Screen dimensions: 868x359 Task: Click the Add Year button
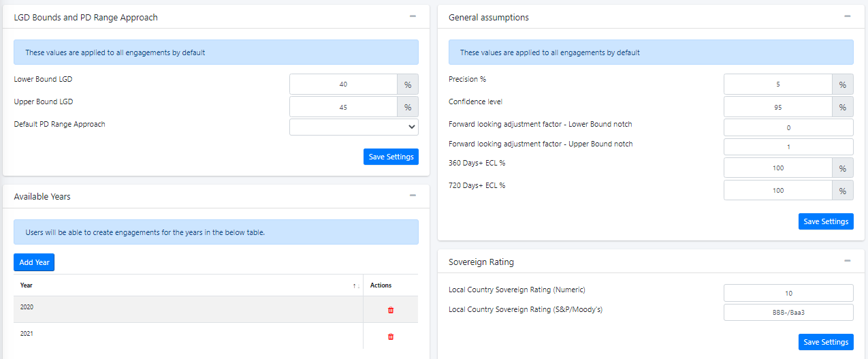(33, 262)
